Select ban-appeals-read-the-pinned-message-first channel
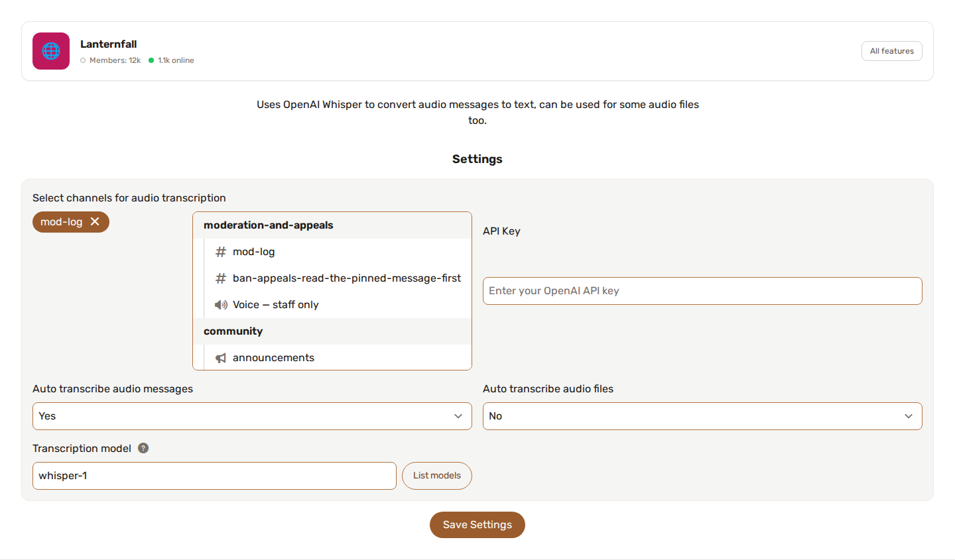 click(338, 278)
